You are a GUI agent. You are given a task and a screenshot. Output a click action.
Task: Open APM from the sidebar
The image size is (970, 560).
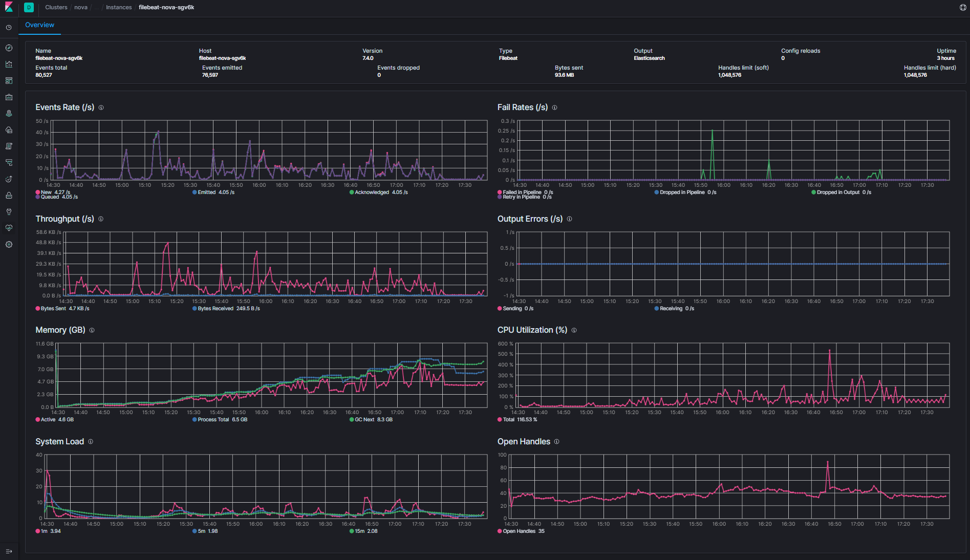(x=9, y=163)
